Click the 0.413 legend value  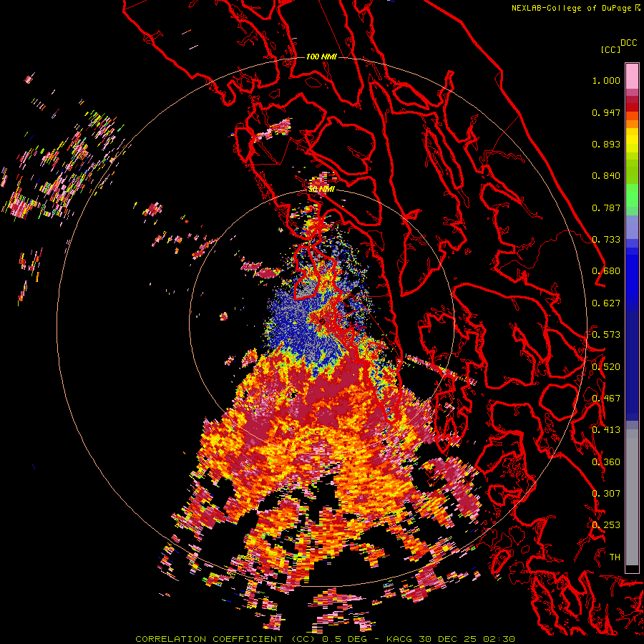[x=606, y=430]
